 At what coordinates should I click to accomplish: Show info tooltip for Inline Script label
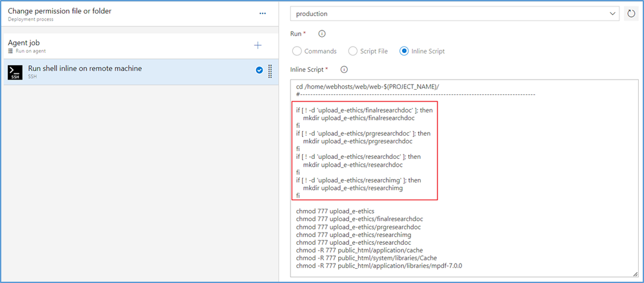coord(344,69)
